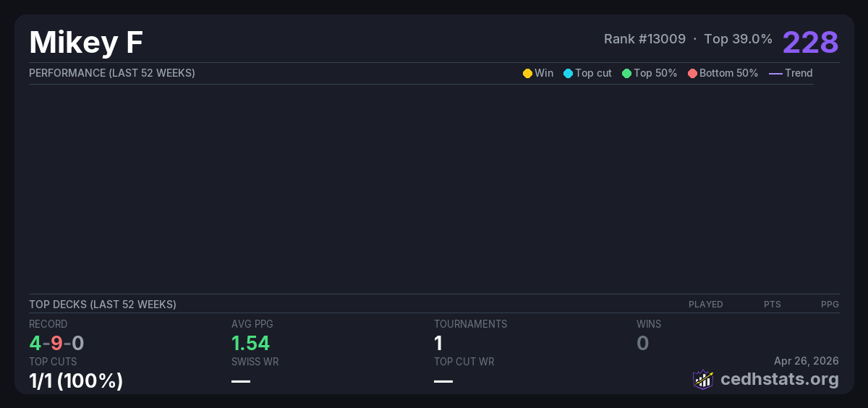
Task: Click the Top Decks (Last 52 Weeks) heading
Action: (x=103, y=305)
